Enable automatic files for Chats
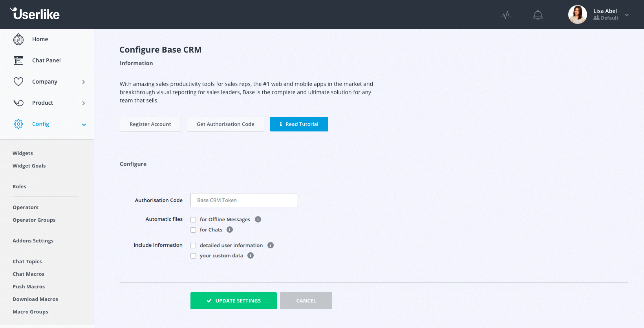 click(193, 230)
